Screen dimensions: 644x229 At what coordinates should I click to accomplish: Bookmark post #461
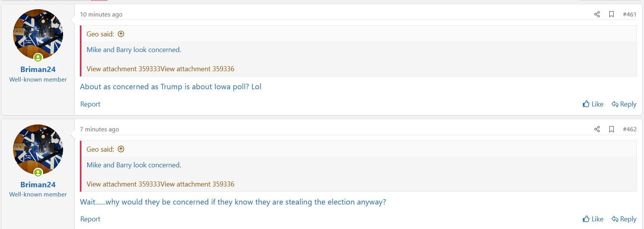click(612, 14)
